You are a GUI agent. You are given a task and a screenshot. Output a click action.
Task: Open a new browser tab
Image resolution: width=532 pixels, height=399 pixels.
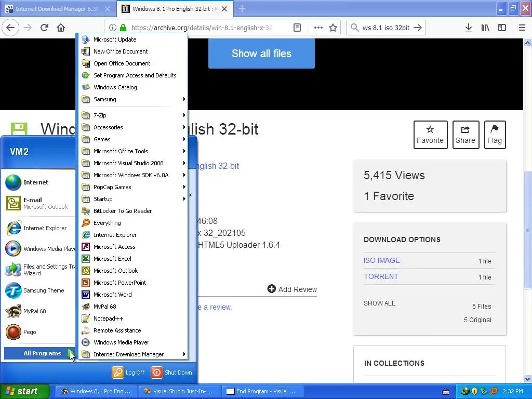pos(242,8)
